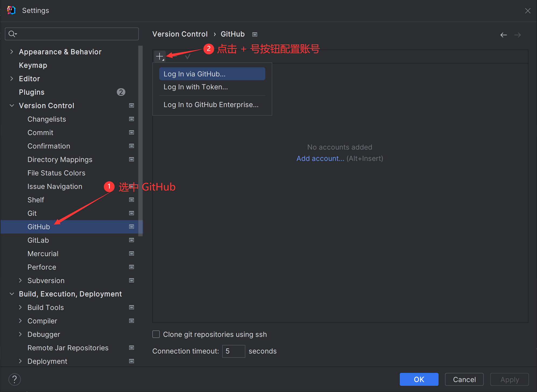Click the project icon on Compiler row
This screenshot has height=392, width=537.
(132, 321)
